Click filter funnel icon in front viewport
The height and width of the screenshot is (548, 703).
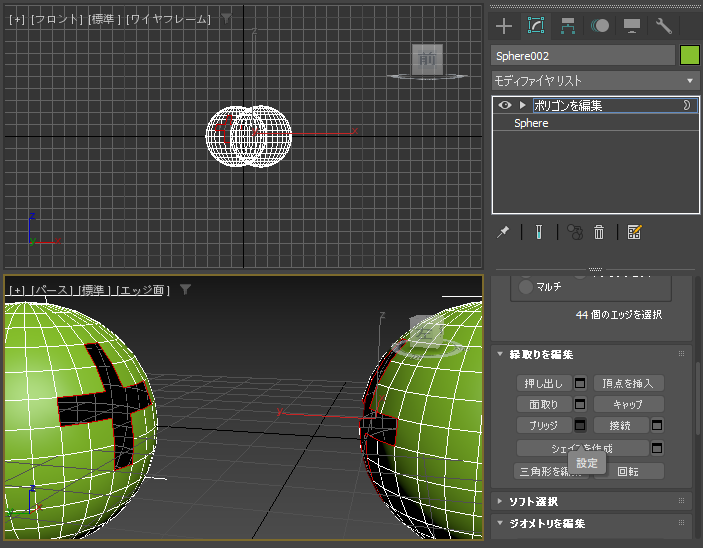tap(226, 19)
